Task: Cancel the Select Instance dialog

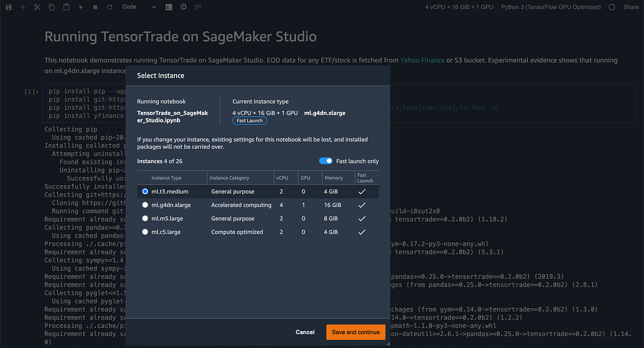Action: [x=305, y=332]
